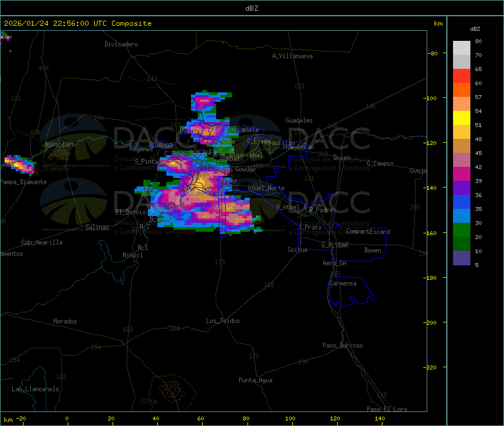Click the Los_Toldos label
504x426 pixels.
click(x=223, y=321)
